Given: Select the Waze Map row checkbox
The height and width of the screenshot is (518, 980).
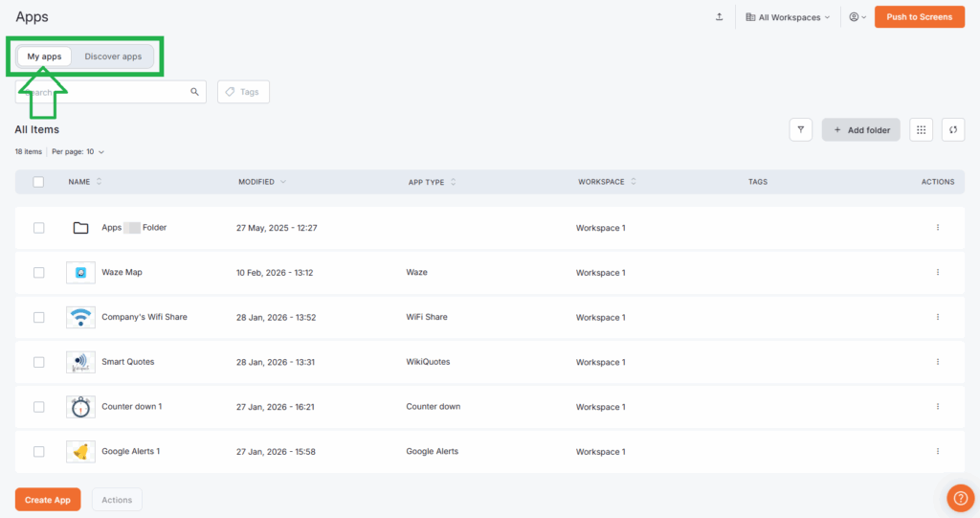Looking at the screenshot, I should [x=38, y=272].
